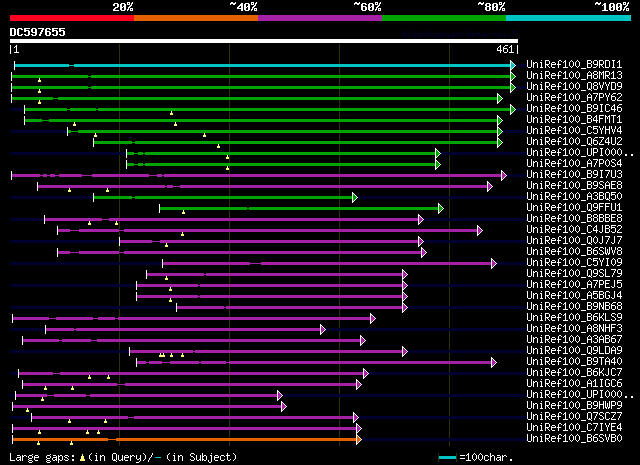640x465 pixels.
Task: Click the UniRef100_A7P0S4 label
Action: 574,163
